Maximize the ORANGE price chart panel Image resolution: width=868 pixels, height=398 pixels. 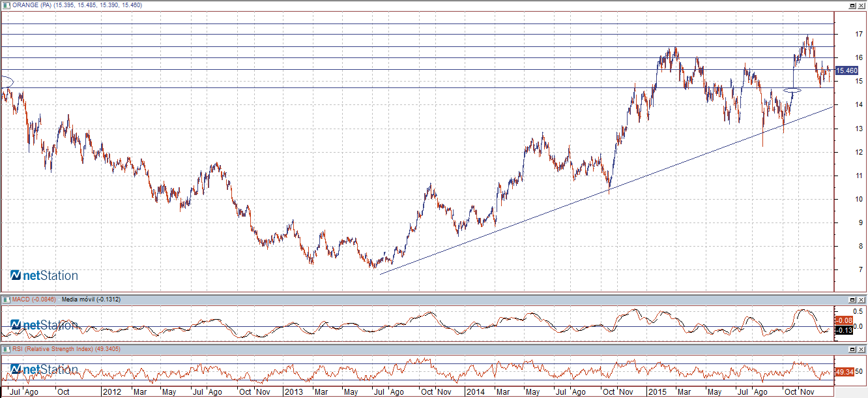852,5
